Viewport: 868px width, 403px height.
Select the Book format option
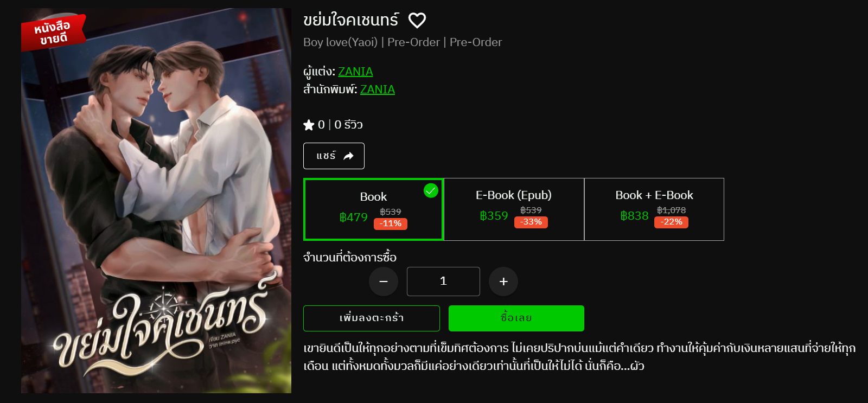pyautogui.click(x=373, y=209)
